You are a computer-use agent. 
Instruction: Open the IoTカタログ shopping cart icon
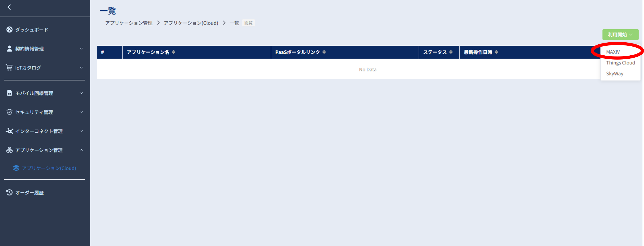[x=9, y=67]
